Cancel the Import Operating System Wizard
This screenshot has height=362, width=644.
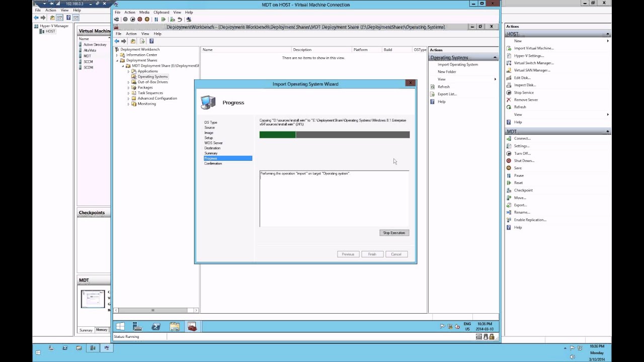pyautogui.click(x=396, y=254)
